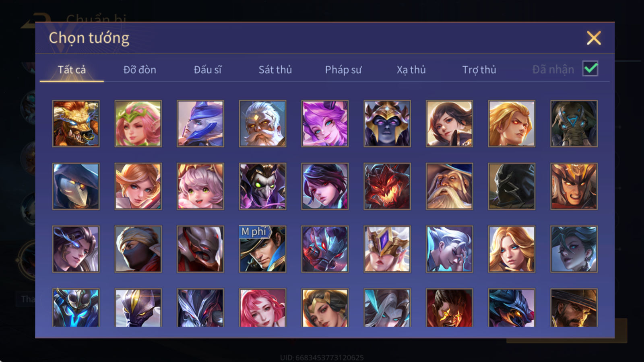Toggle the Đã nhận checkbox
Viewport: 644px width, 362px height.
[590, 69]
